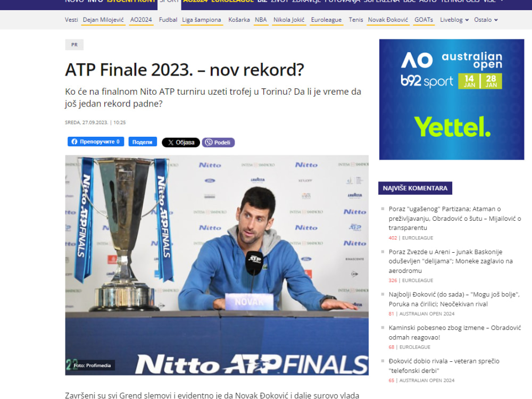Open the Vesti sports link
The height and width of the screenshot is (399, 532).
click(71, 20)
